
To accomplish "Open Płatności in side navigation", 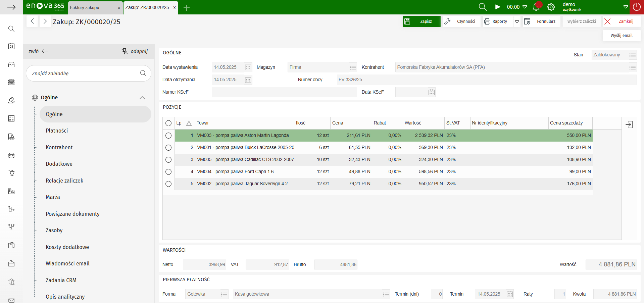I will 57,131.
